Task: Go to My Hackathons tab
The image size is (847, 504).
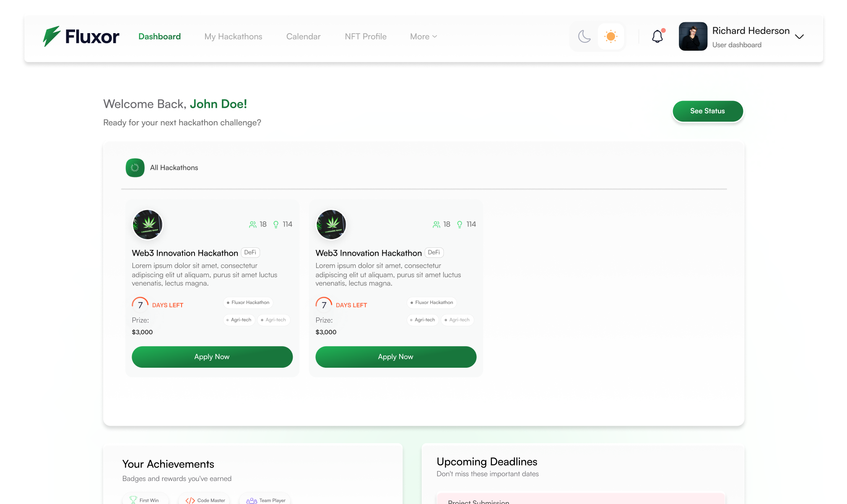Action: (233, 36)
